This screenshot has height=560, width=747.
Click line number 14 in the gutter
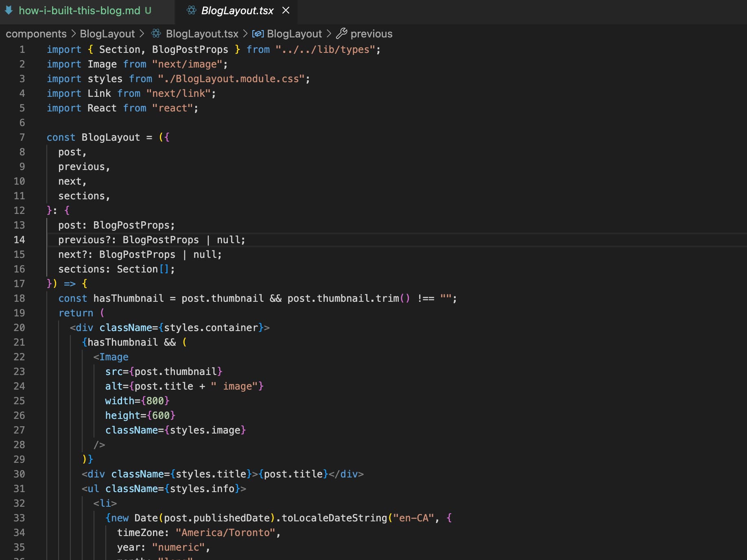coord(19,240)
